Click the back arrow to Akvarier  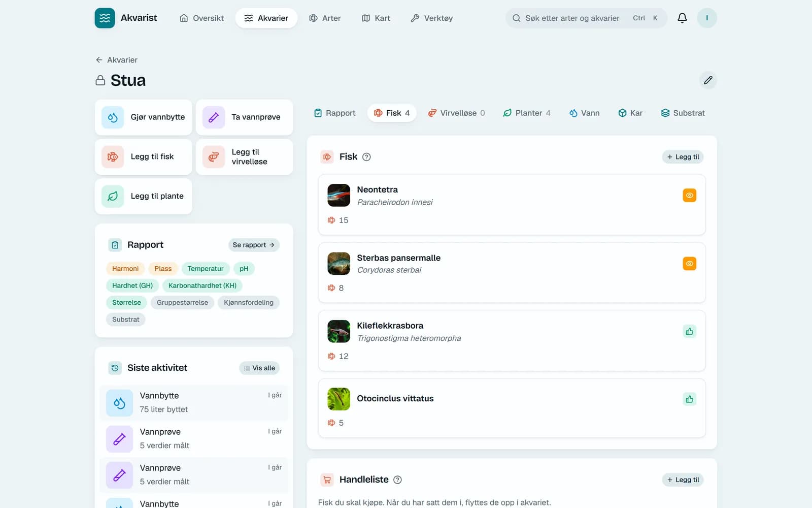99,60
